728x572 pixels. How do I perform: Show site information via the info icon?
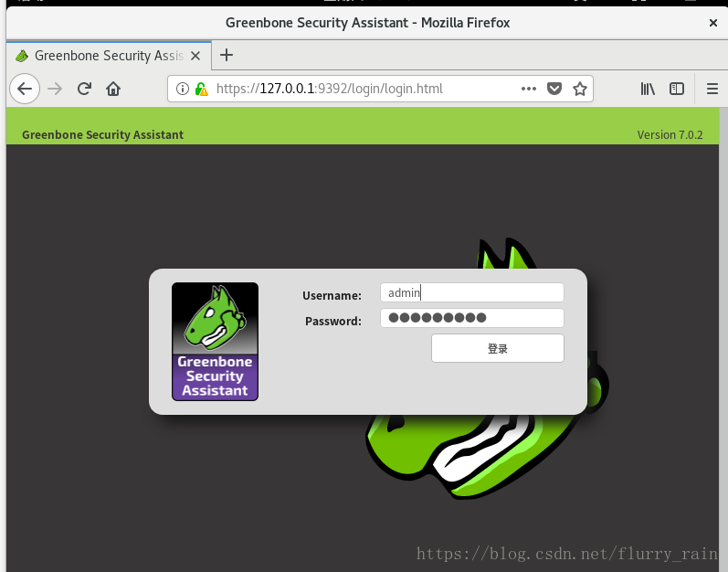click(x=183, y=89)
